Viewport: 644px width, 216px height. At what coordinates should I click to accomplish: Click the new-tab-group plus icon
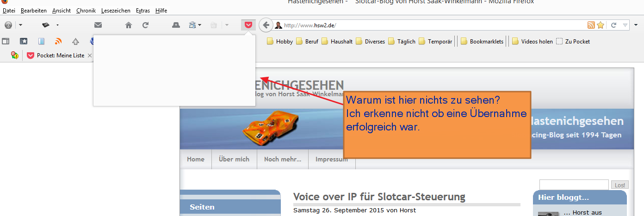click(x=176, y=25)
